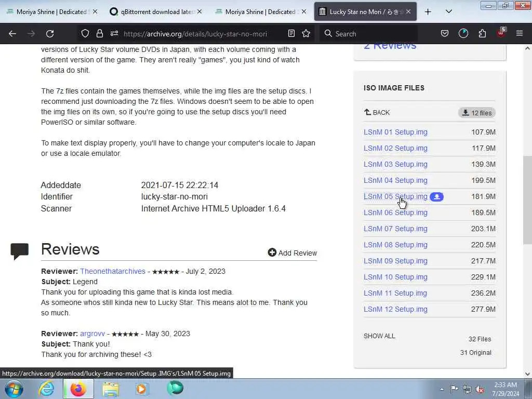The image size is (532, 399).
Task: Click the scrollbar up arrow
Action: [527, 48]
